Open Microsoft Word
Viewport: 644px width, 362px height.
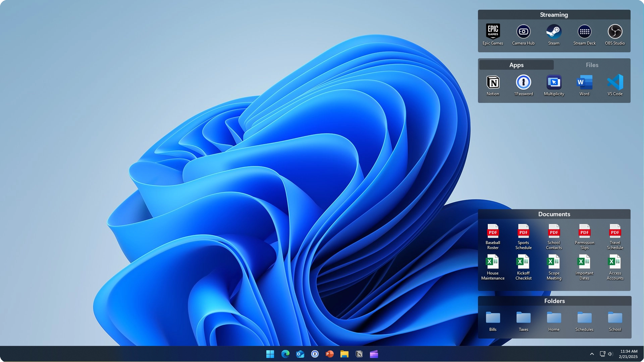coord(584,83)
